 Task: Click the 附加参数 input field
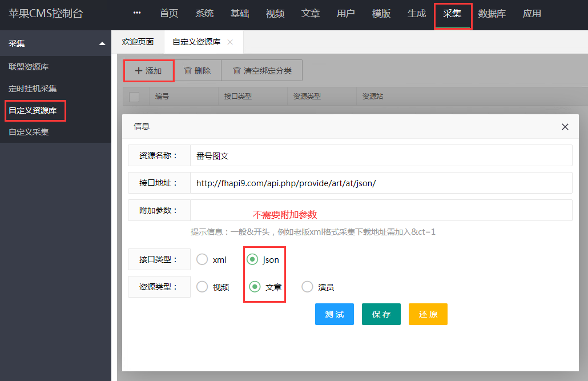click(x=381, y=210)
